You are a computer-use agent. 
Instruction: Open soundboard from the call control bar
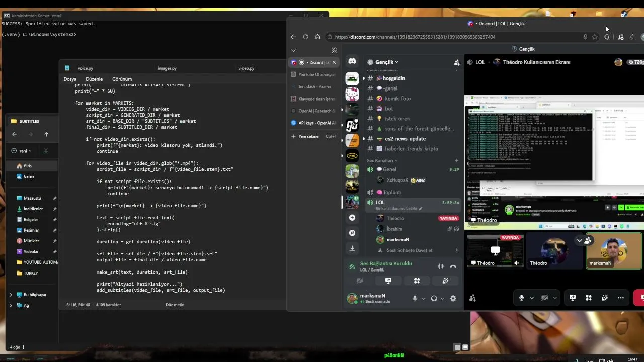pos(605,298)
